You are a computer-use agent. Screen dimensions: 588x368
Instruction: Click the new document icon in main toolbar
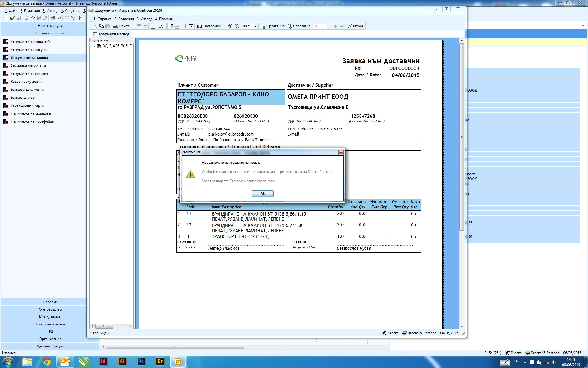pyautogui.click(x=6, y=18)
